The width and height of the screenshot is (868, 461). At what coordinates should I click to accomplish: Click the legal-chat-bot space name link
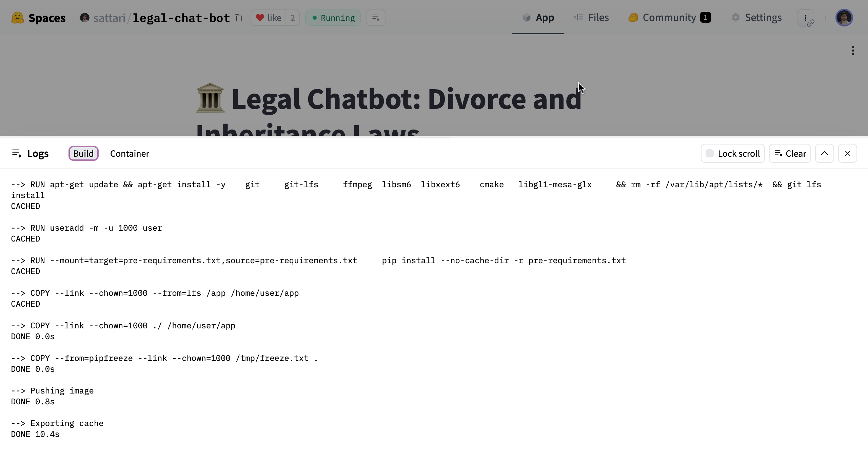pos(181,18)
